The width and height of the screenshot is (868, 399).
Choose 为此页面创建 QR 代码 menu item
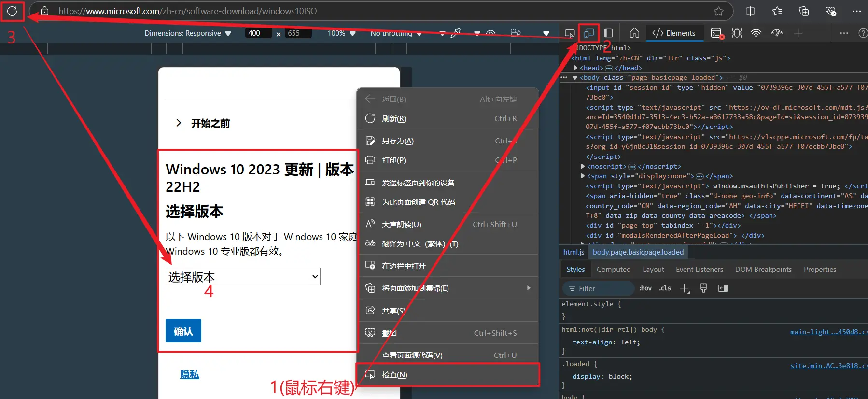tap(448, 202)
